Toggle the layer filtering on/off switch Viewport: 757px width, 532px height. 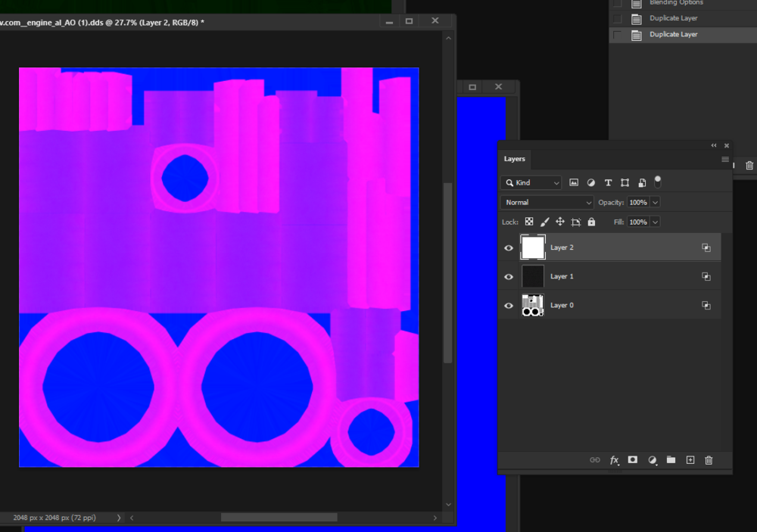point(658,182)
